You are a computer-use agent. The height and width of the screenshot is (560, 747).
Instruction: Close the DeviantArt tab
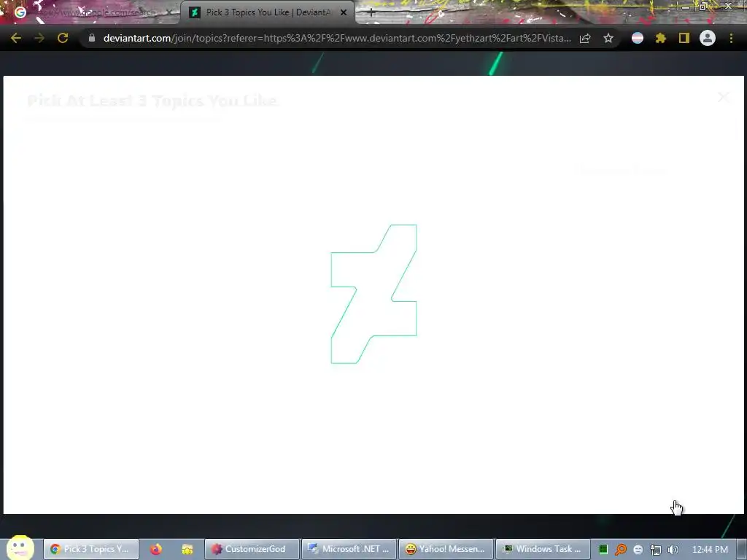(344, 12)
